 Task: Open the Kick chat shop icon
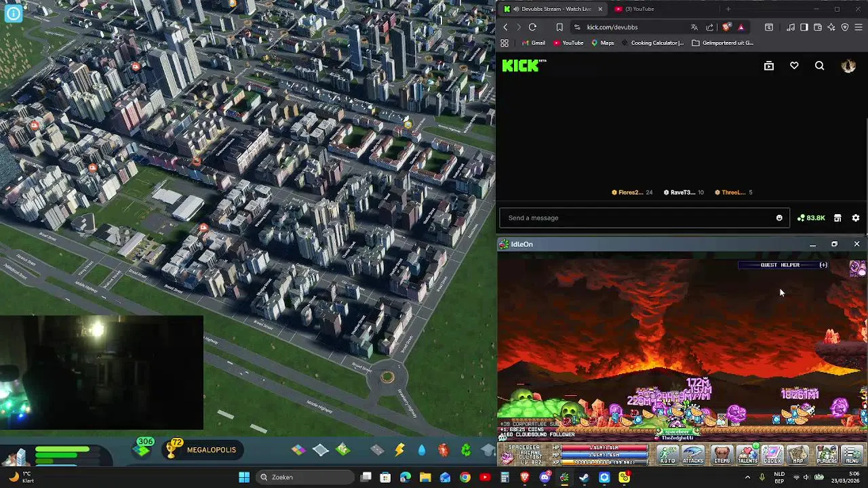click(x=837, y=218)
